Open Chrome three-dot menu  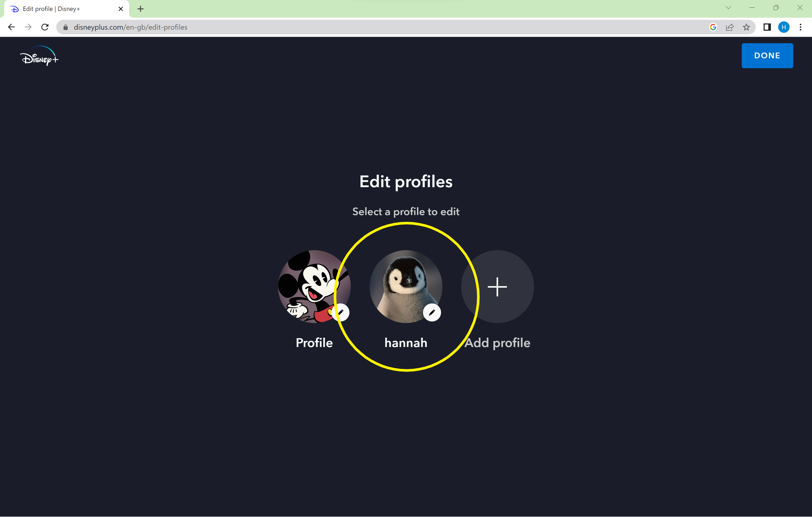tap(801, 27)
